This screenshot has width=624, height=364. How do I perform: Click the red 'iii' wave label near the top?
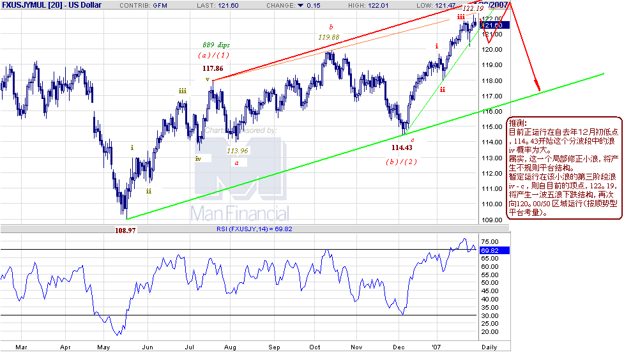click(x=461, y=17)
